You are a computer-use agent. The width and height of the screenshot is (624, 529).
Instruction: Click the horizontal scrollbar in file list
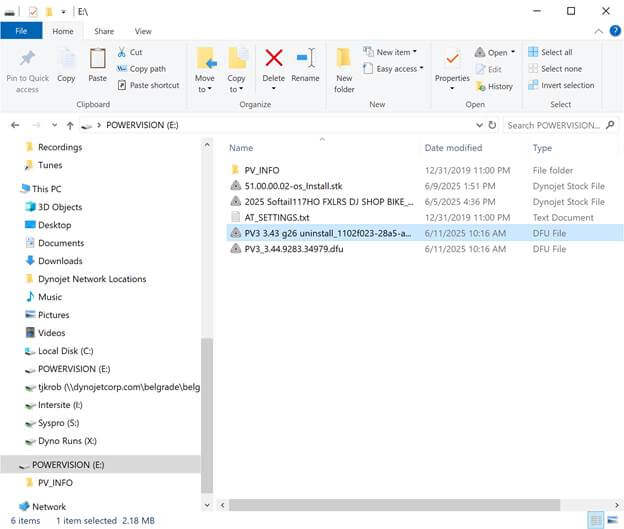[x=394, y=505]
